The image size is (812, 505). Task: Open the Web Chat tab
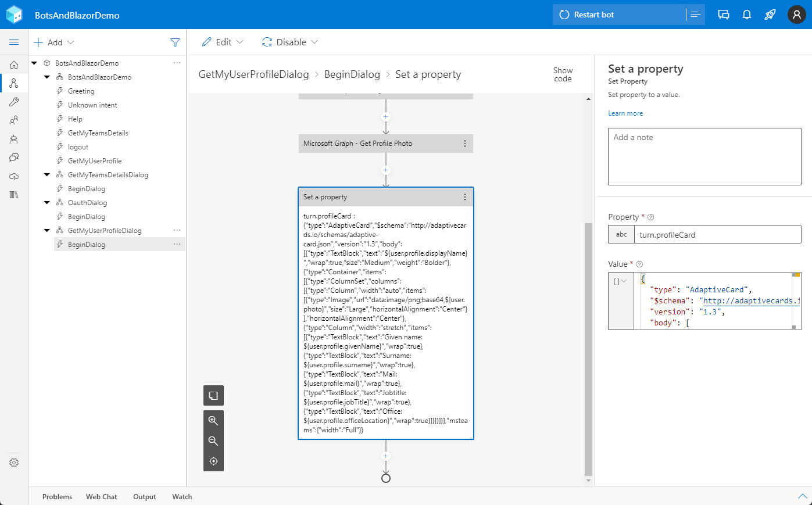tap(102, 497)
